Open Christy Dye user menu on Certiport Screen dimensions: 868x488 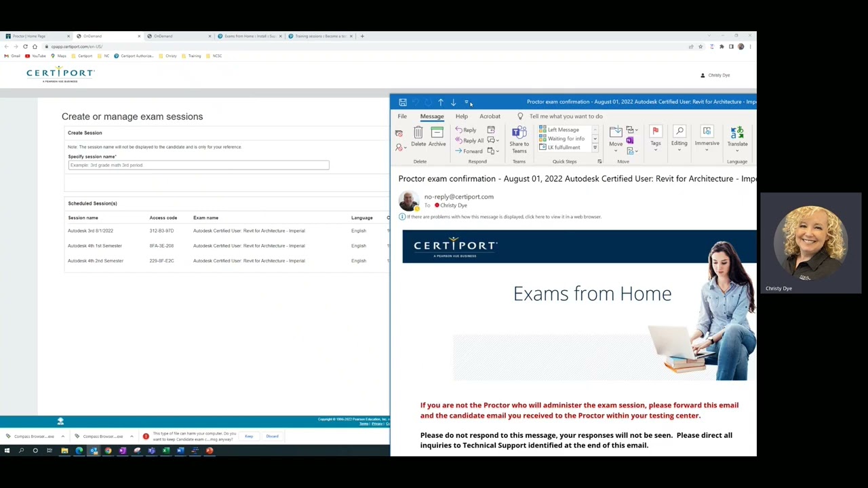click(715, 75)
